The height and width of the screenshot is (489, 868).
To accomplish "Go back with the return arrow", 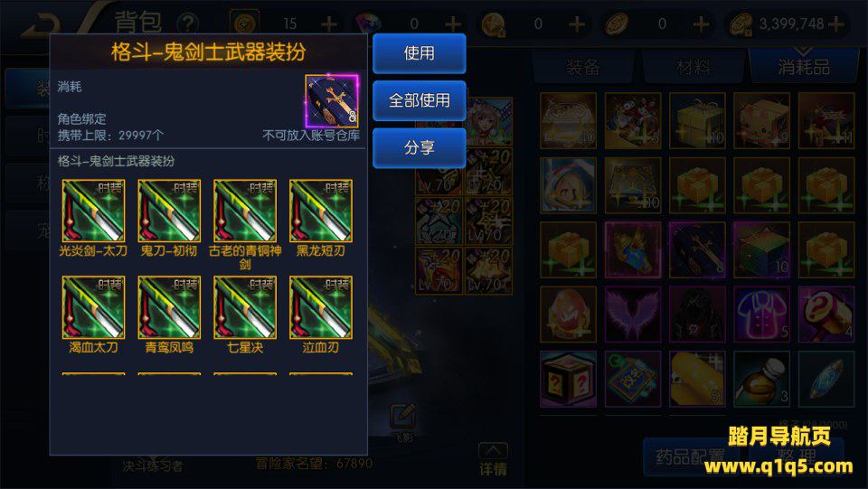I will click(x=42, y=25).
